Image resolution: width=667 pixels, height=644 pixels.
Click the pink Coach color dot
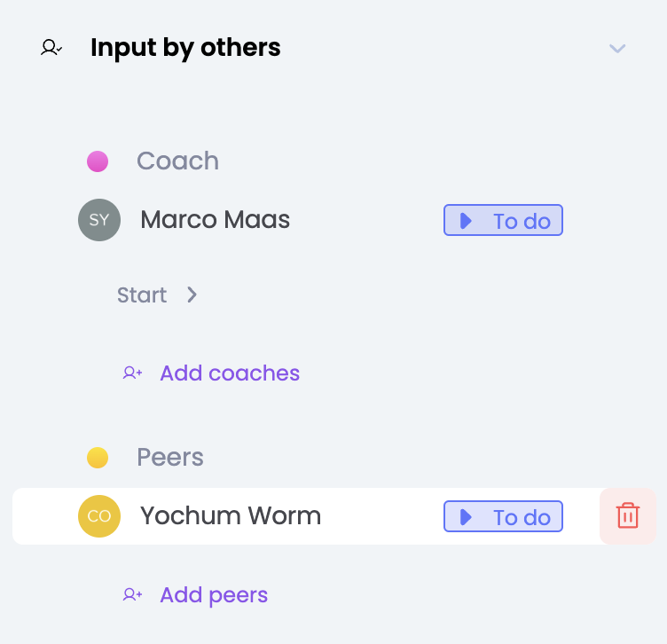point(98,161)
